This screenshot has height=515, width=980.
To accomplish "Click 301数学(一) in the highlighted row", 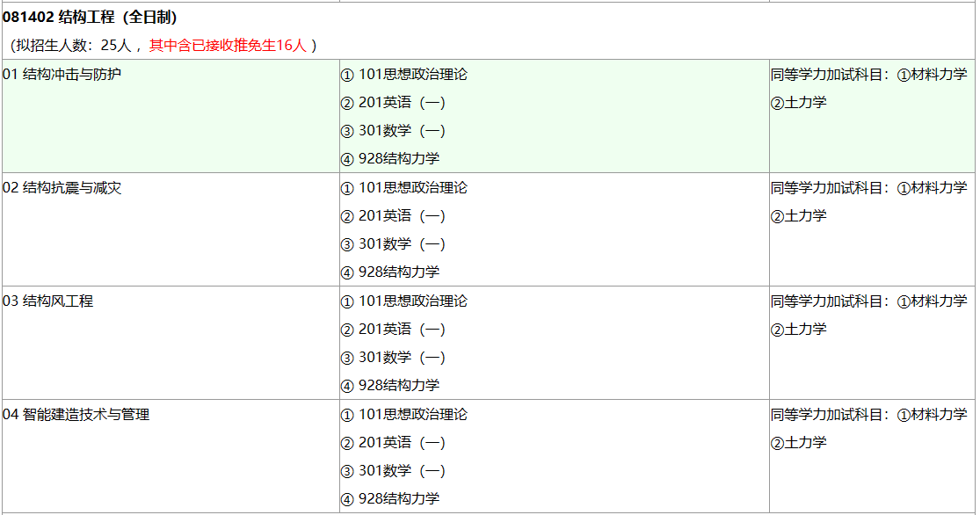I will tap(401, 131).
